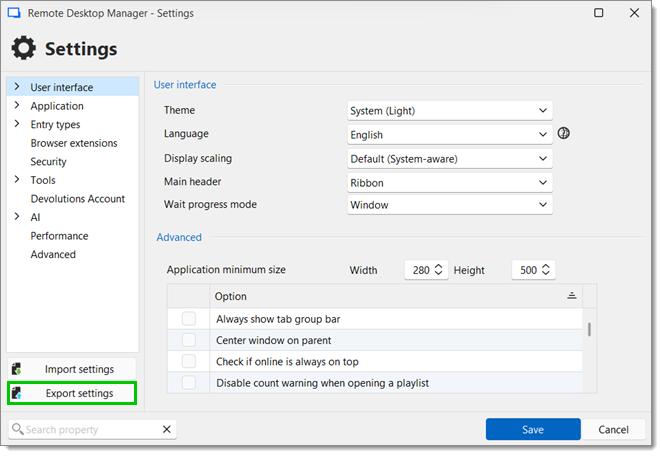Check Center window on parent option
This screenshot has width=662, height=456.
click(189, 340)
